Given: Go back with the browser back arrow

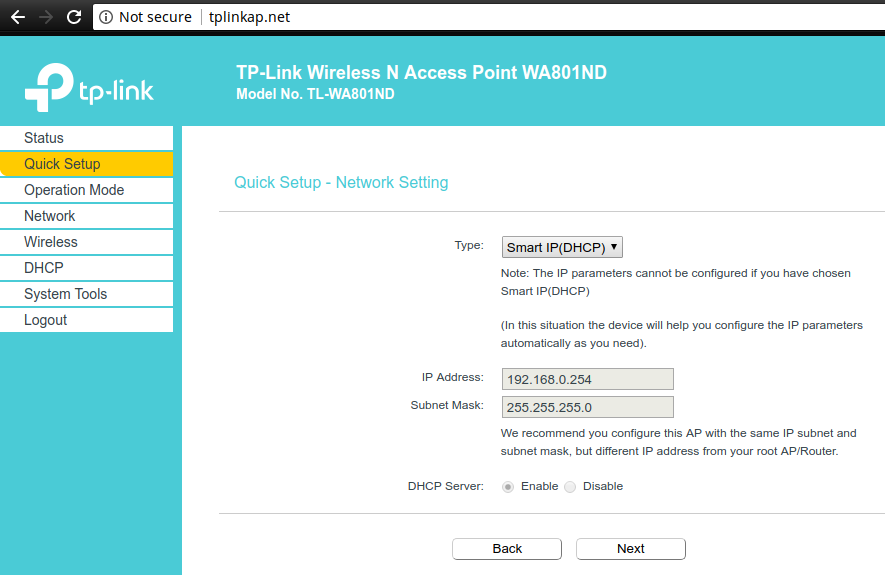Looking at the screenshot, I should 18,17.
